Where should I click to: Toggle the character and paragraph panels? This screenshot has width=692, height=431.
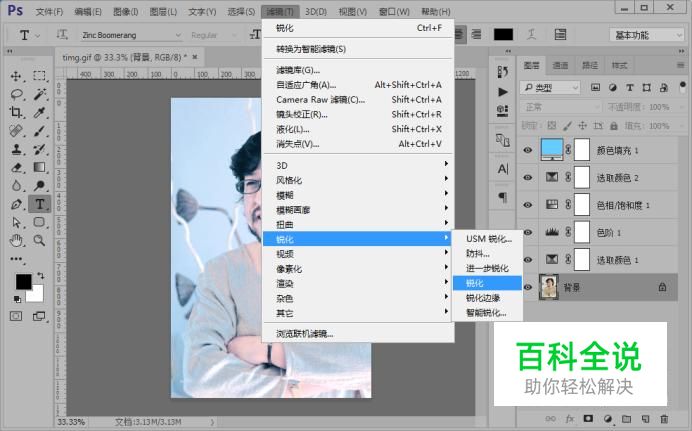click(x=560, y=34)
